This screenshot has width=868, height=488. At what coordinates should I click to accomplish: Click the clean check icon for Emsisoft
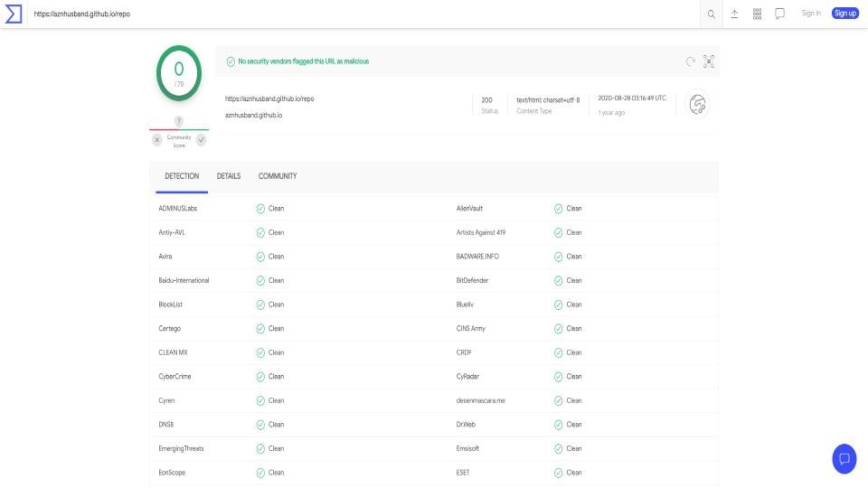point(558,449)
